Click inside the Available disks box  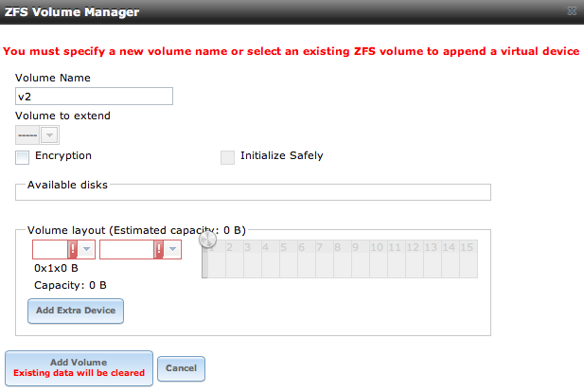pos(253,192)
